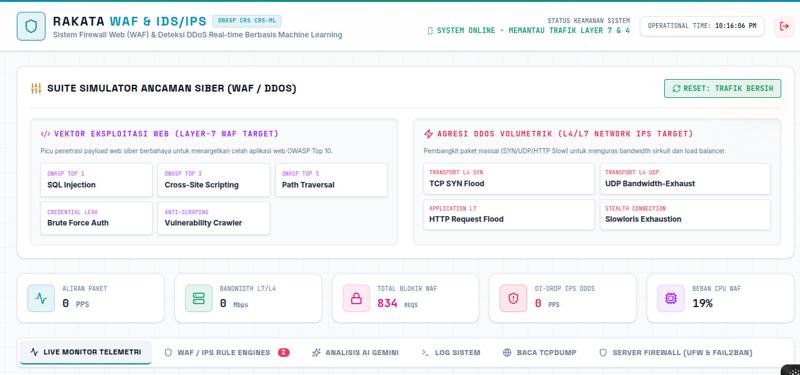Screen dimensions: 800x375
Task: Click the Aliran Paket 0 PPS value
Action: click(76, 304)
